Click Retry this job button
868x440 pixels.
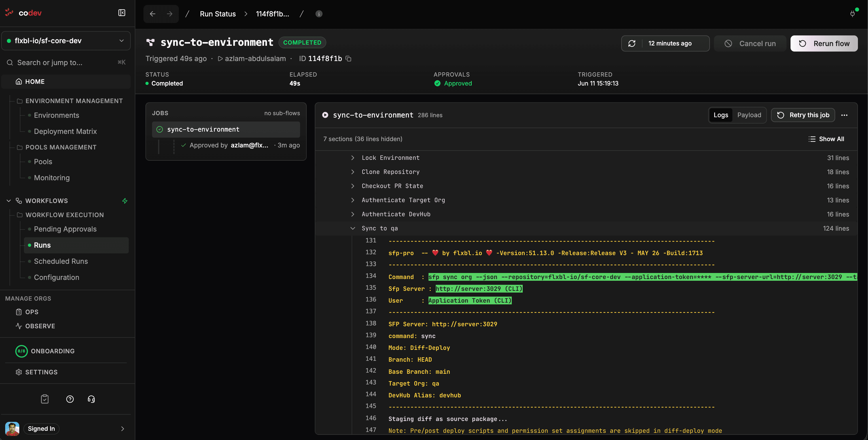coord(803,115)
